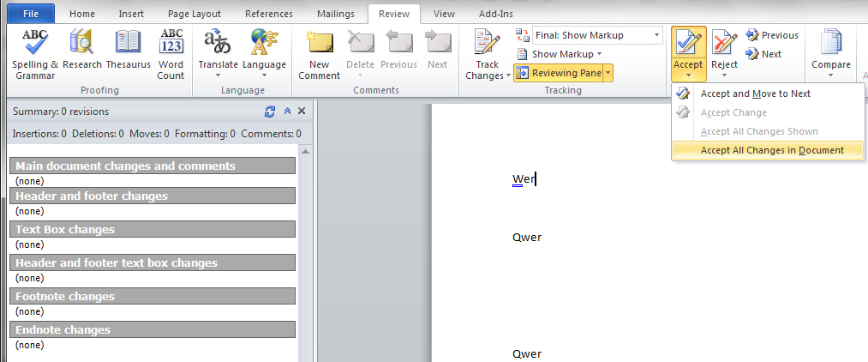
Task: Expand the Reviewing Pane dropdown arrow
Action: (x=608, y=73)
